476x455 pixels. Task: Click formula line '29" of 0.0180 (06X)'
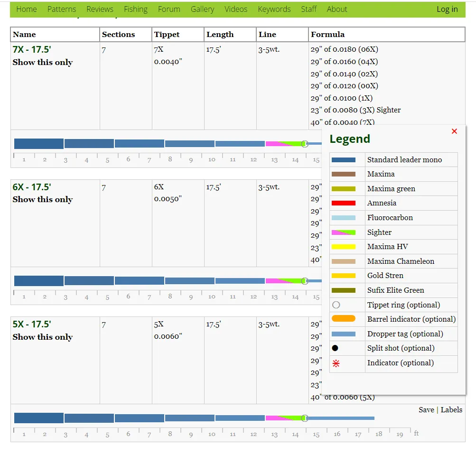click(344, 49)
